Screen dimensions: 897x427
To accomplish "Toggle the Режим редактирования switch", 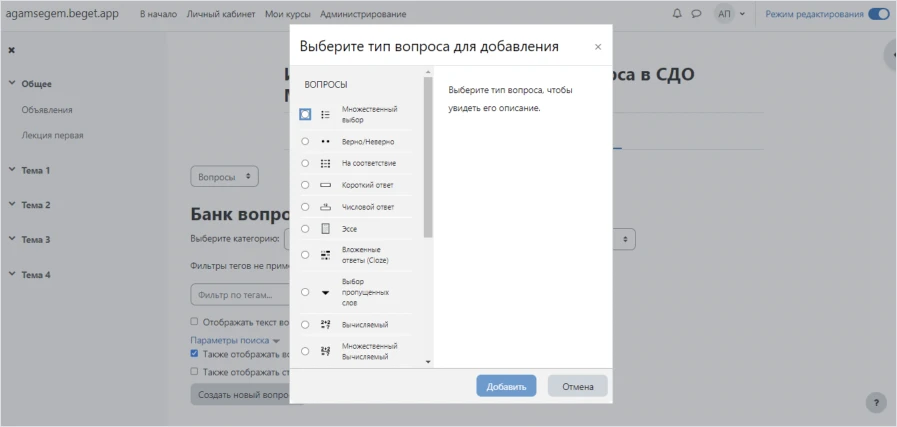I will click(x=878, y=14).
